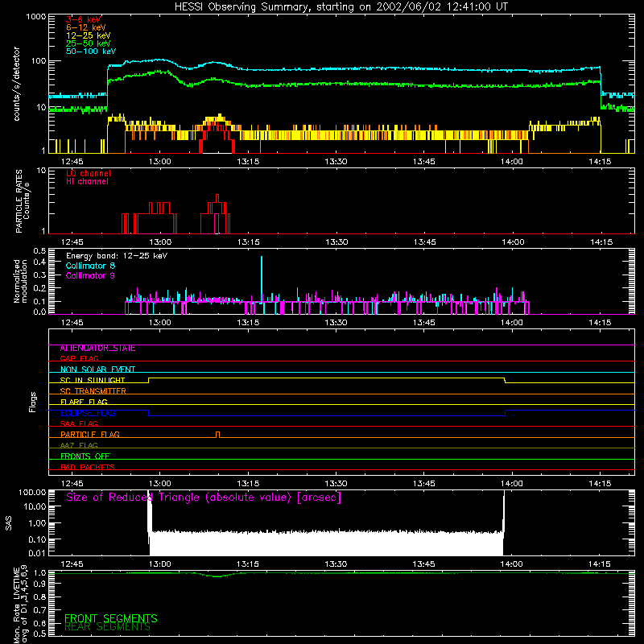Click the HESSI Observing Summary title text
The image size is (644, 644).
click(x=341, y=7)
